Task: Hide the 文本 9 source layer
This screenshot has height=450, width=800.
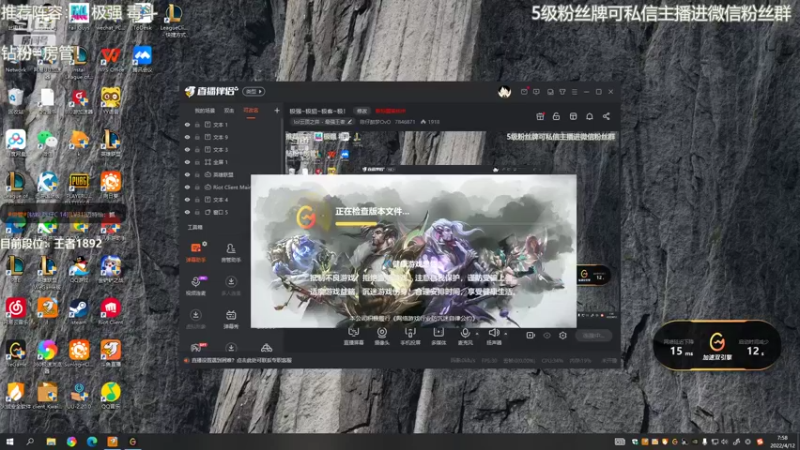Action: [x=187, y=137]
